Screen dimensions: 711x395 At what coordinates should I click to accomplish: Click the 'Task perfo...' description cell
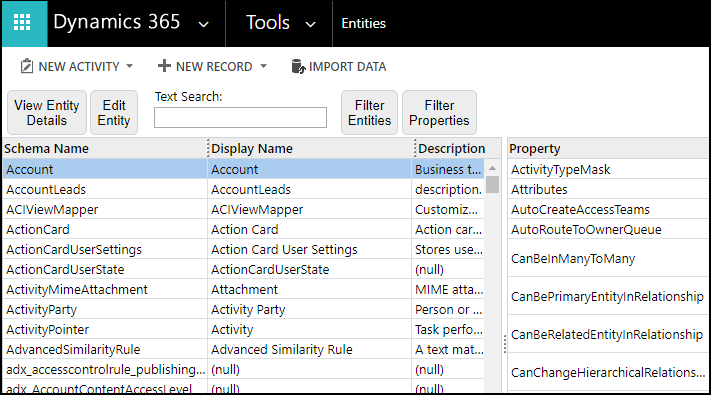[x=448, y=329]
